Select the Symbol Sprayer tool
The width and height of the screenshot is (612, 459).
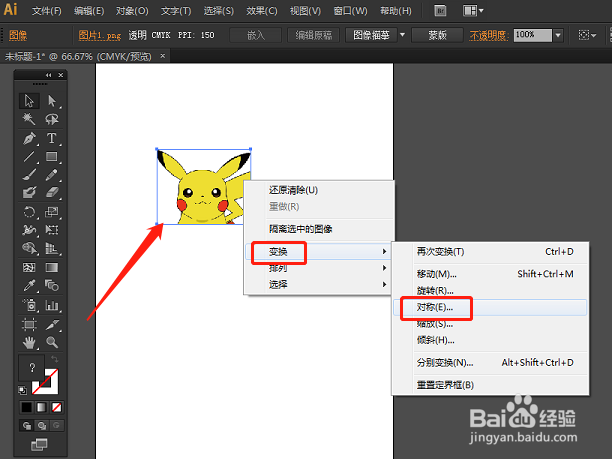[29, 305]
